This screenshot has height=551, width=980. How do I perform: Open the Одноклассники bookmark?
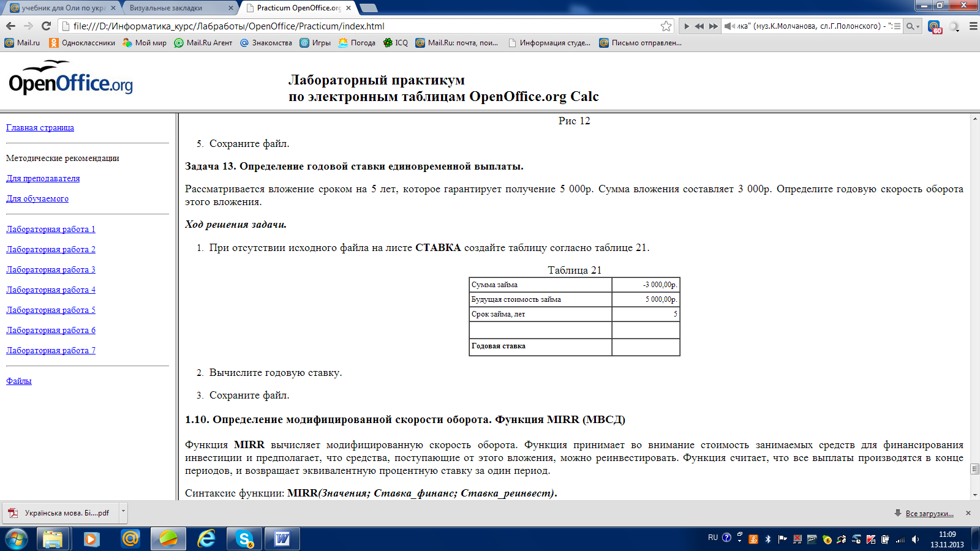[x=82, y=43]
